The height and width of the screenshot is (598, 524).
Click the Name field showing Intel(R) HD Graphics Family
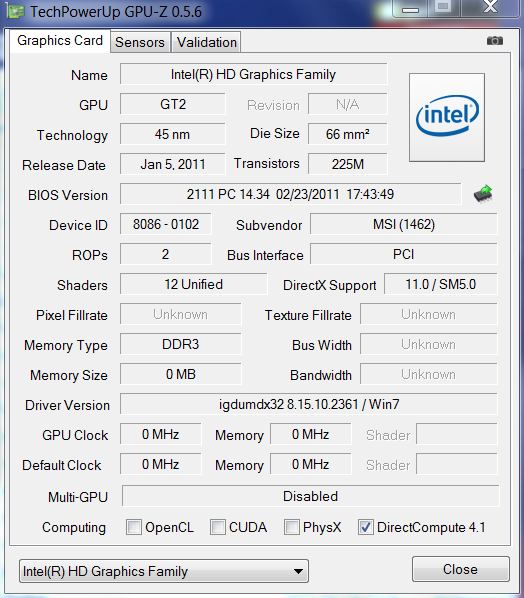click(x=254, y=74)
